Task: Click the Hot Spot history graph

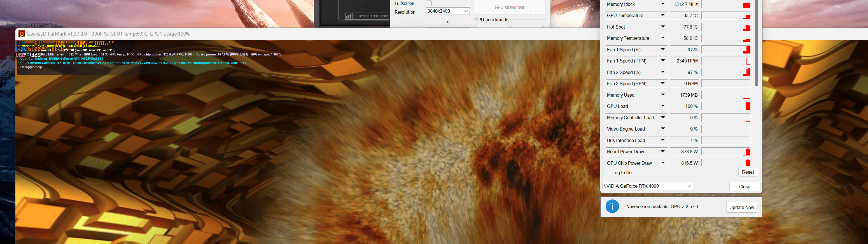Action: [726, 27]
